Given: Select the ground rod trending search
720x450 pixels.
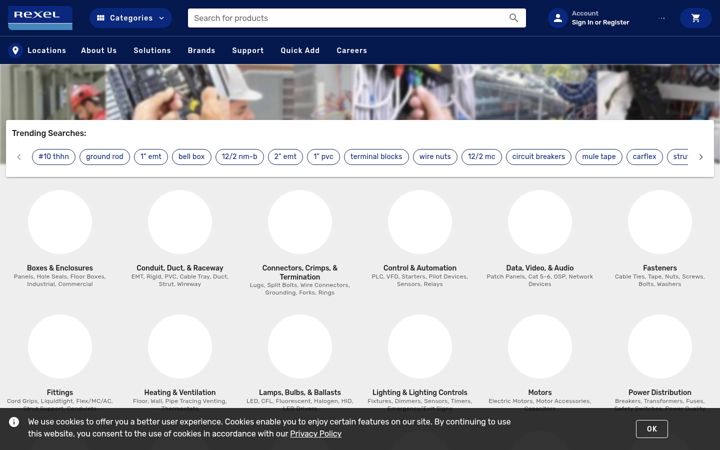Looking at the screenshot, I should [x=105, y=157].
